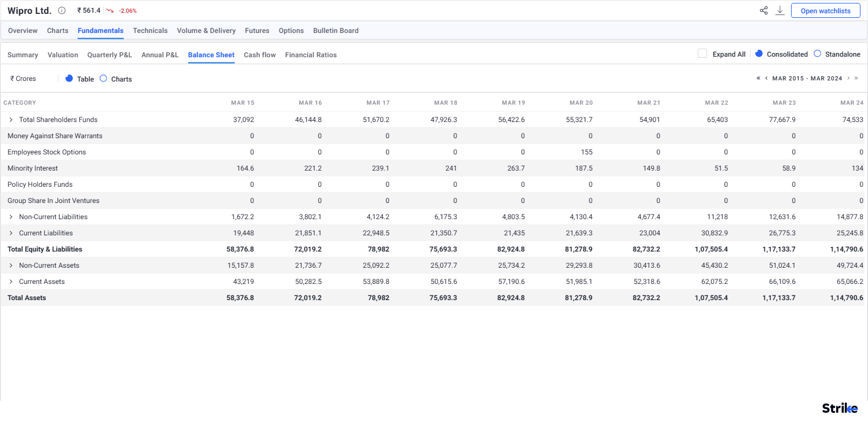Select the Table view radio button
This screenshot has width=868, height=421.
pos(69,79)
